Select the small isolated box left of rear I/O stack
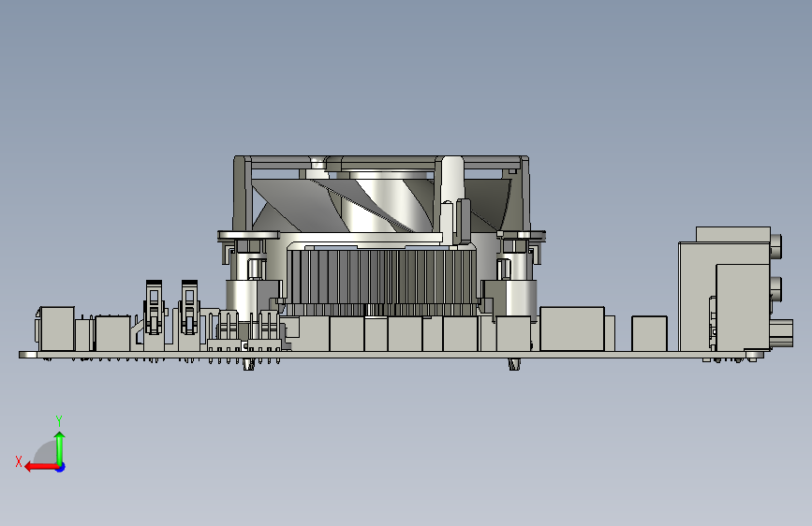 [649, 334]
